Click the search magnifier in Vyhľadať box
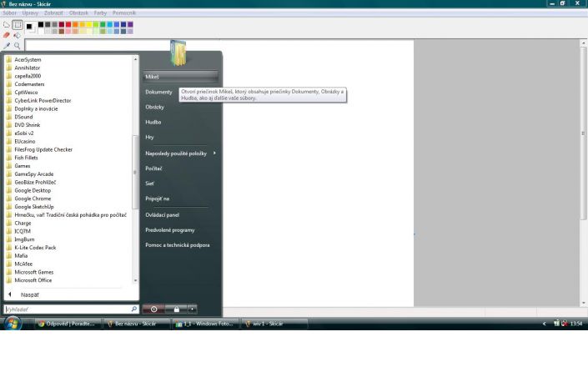 tap(134, 309)
